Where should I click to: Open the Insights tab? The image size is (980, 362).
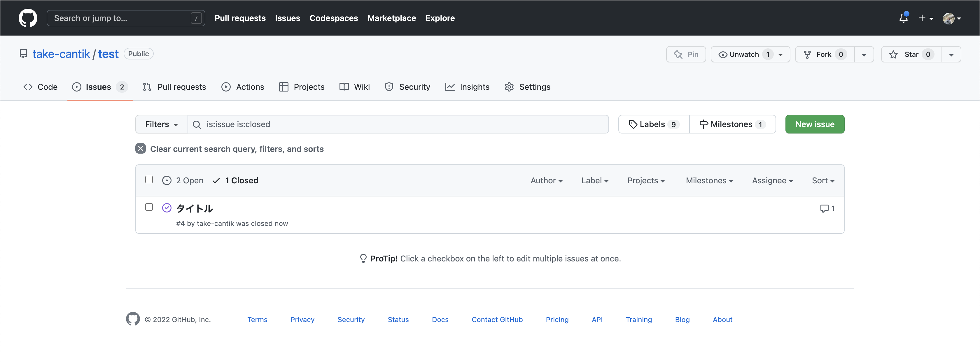(467, 87)
